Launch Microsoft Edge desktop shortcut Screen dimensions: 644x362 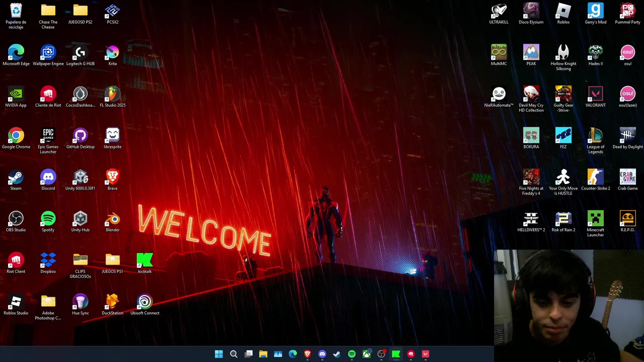16,55
